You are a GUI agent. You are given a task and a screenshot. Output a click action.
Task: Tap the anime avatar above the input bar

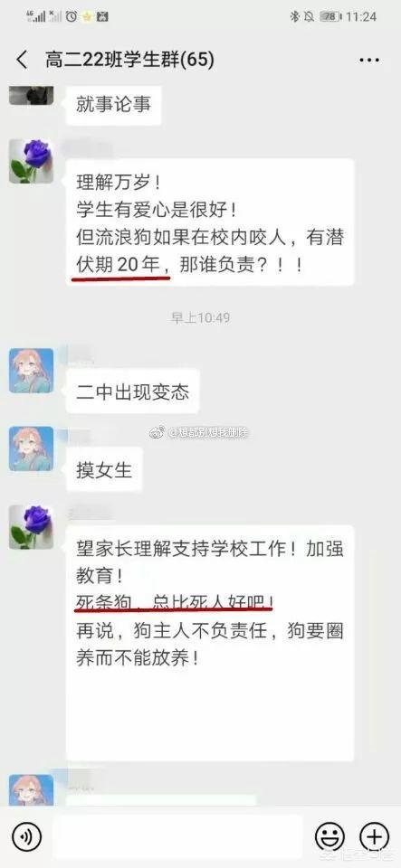click(32, 789)
